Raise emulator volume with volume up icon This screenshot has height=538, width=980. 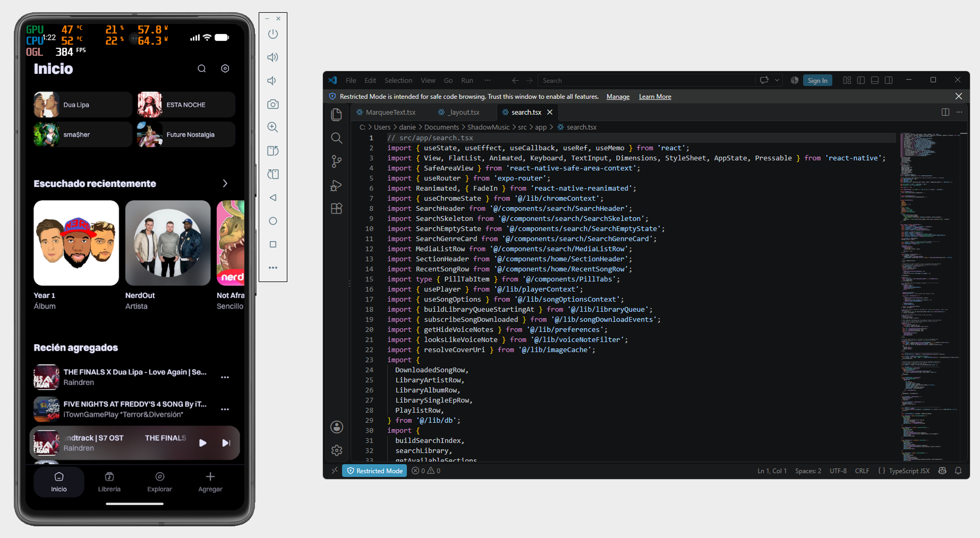coord(273,57)
